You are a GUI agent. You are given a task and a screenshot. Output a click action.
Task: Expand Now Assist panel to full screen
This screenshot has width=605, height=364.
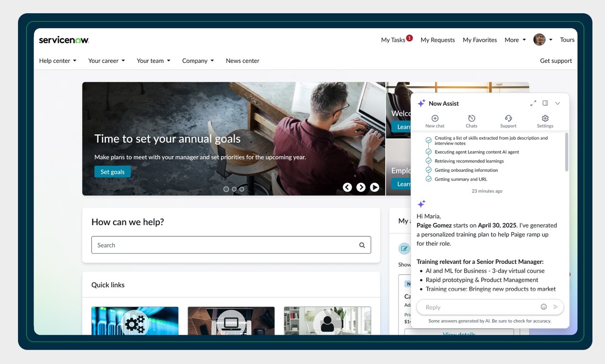point(533,103)
